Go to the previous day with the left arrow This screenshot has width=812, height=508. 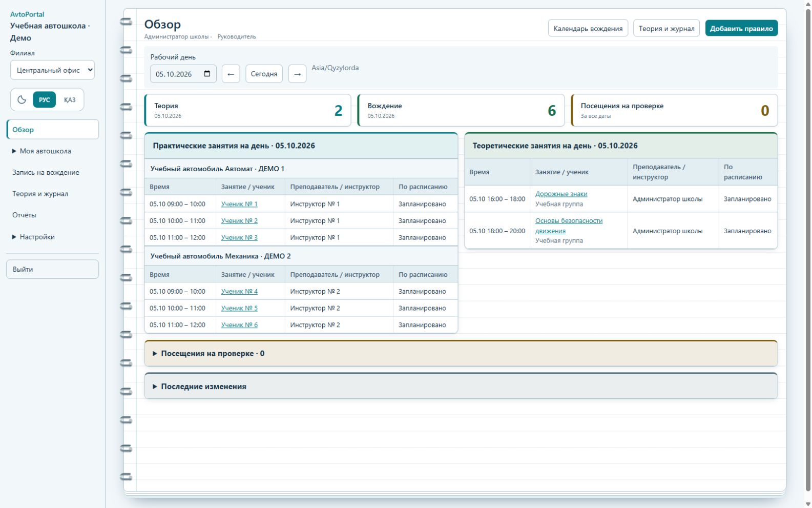tap(231, 74)
